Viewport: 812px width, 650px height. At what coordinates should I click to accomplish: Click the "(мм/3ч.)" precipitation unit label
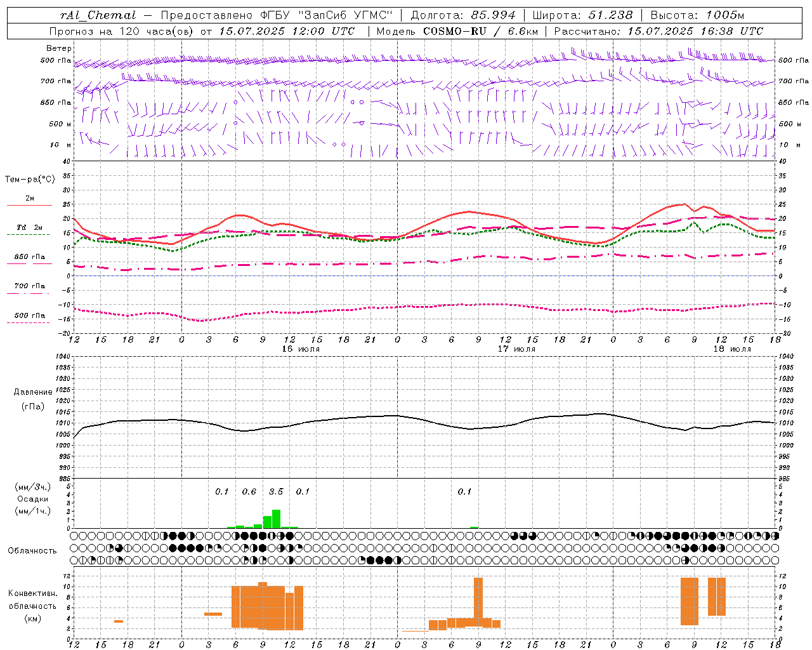[32, 487]
